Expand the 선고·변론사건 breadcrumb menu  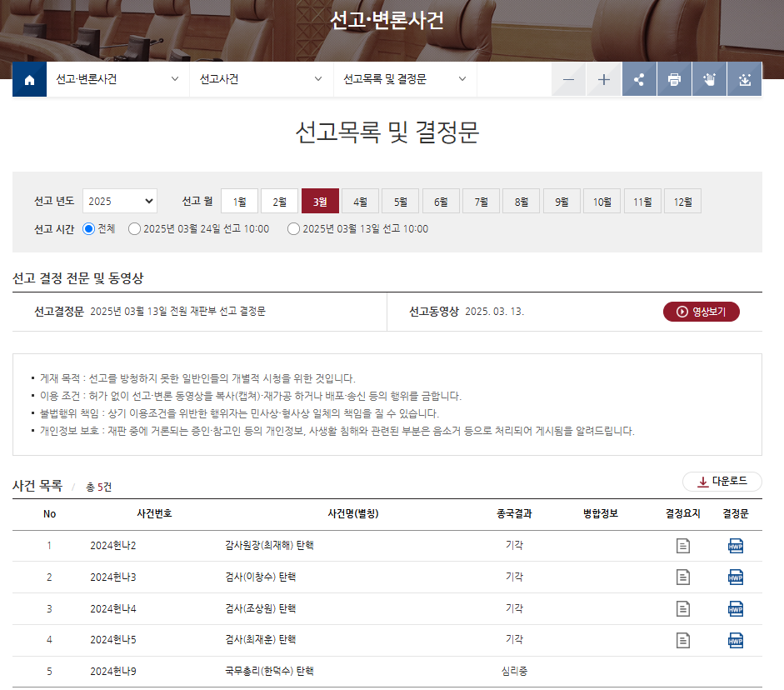[x=117, y=79]
